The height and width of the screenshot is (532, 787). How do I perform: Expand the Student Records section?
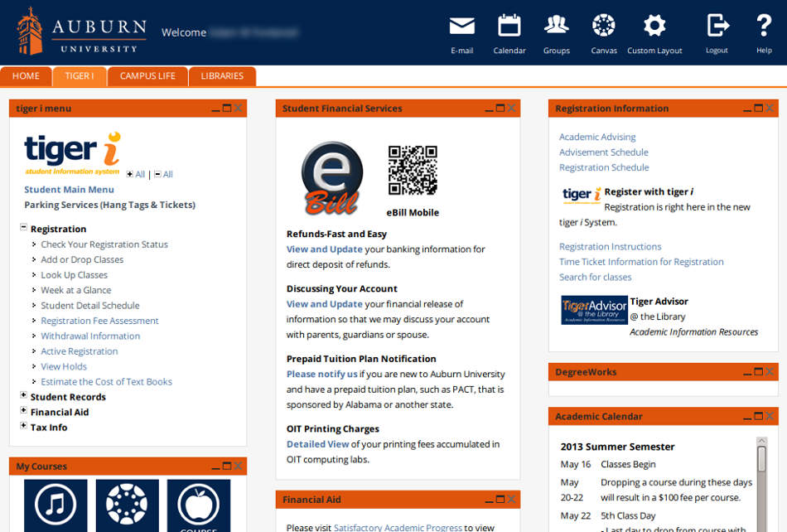click(23, 395)
